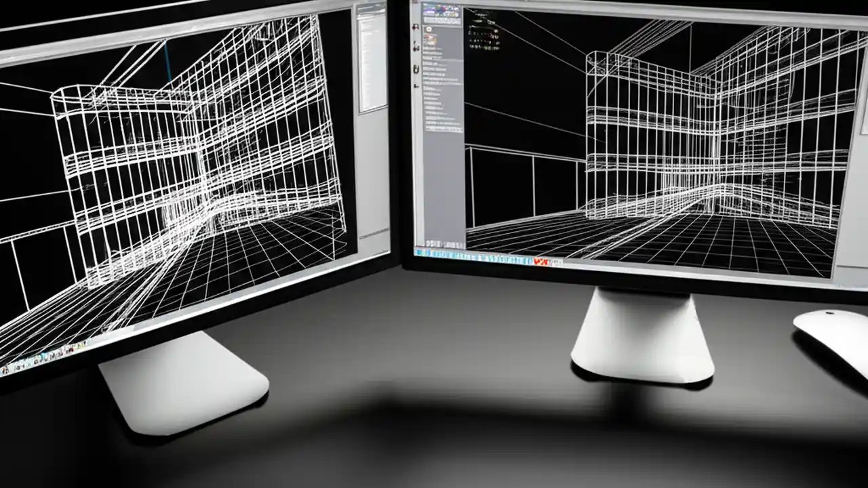Enable the checkbox beside the highlighted sidebar item
The image size is (868, 488).
tap(426, 119)
